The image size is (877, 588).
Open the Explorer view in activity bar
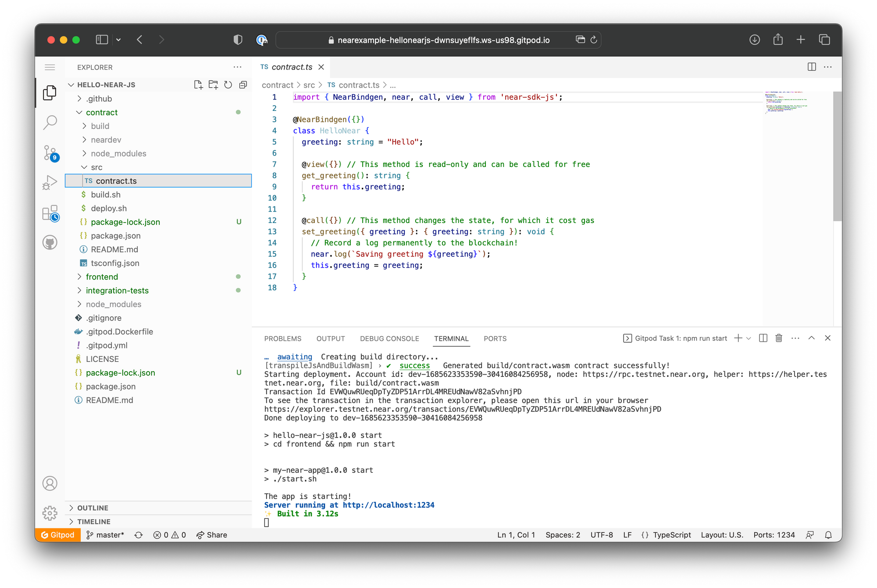click(50, 92)
